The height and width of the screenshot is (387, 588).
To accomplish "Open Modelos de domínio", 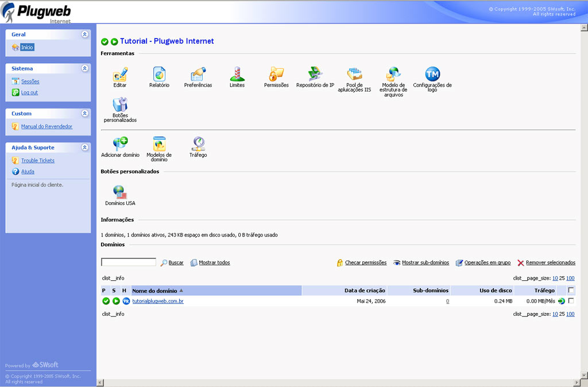I will [x=159, y=144].
